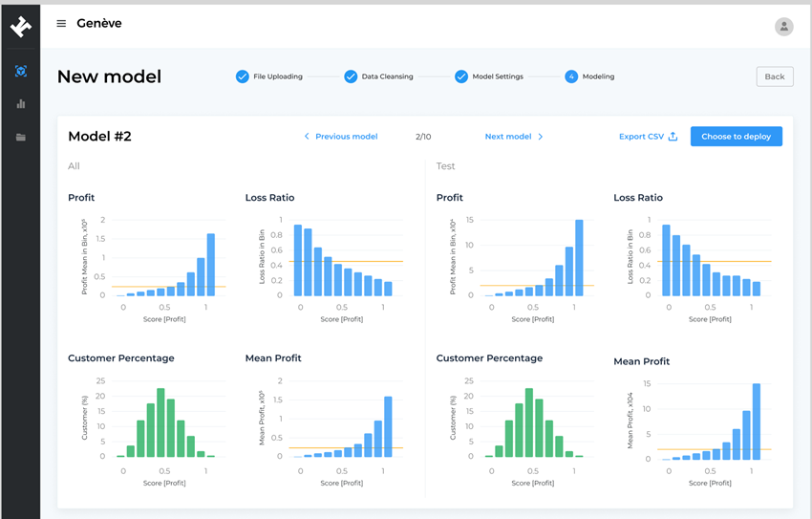Click the user profile avatar icon
Viewport: 812px width, 519px height.
click(x=783, y=27)
